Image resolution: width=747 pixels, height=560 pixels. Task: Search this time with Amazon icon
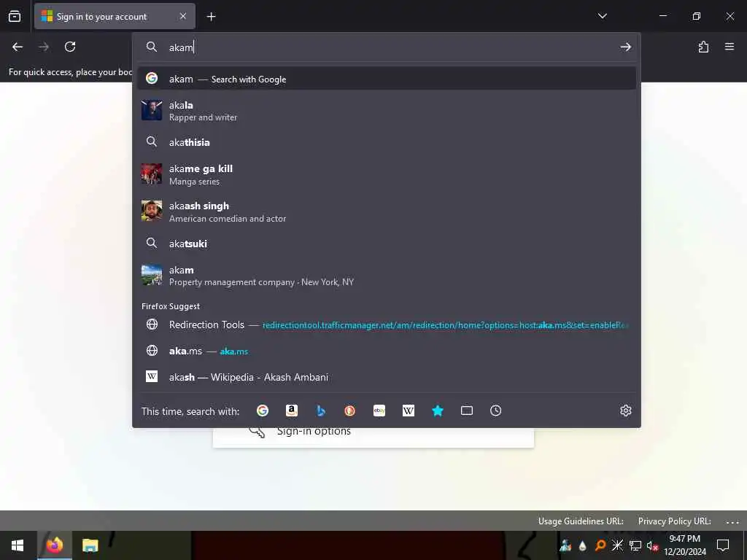tap(292, 411)
